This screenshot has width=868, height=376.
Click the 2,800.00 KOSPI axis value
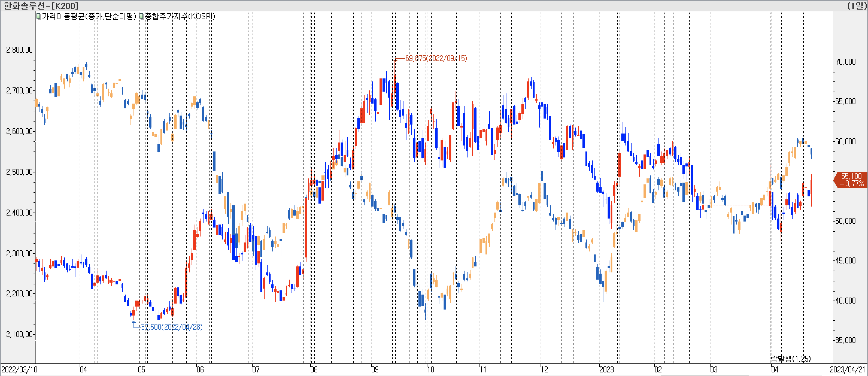tap(19, 50)
